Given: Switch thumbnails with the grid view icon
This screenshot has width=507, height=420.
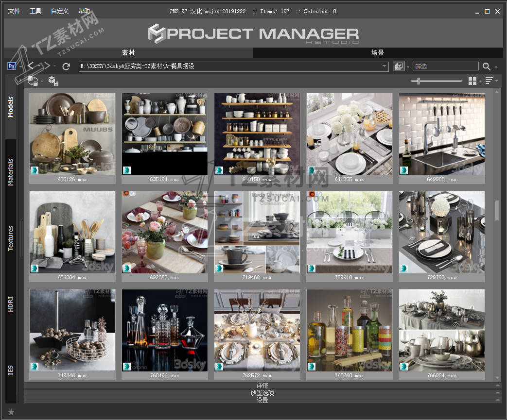Looking at the screenshot, I should 472,81.
